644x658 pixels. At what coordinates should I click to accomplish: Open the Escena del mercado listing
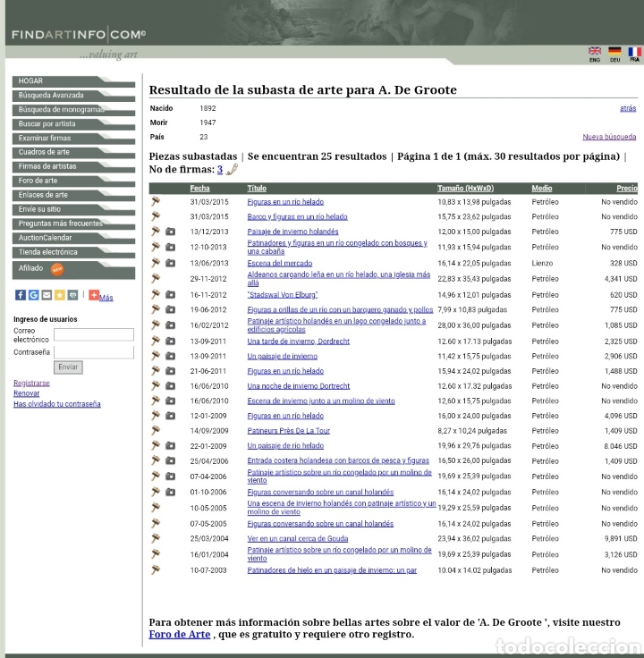[280, 263]
